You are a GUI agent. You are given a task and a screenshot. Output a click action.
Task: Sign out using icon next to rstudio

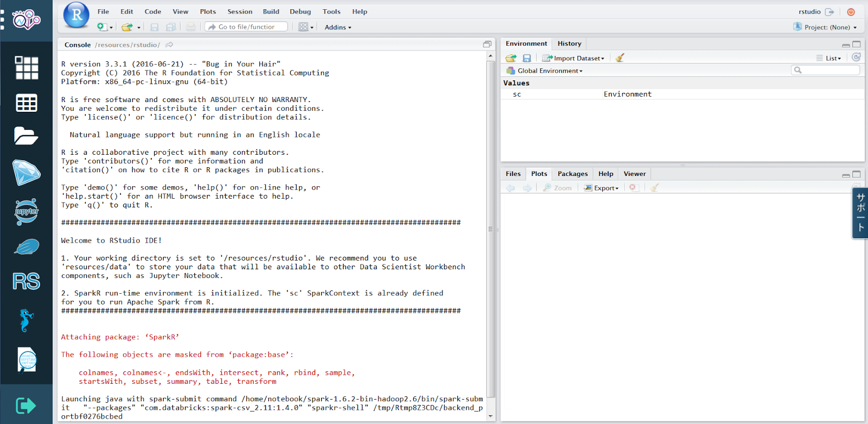pos(829,11)
